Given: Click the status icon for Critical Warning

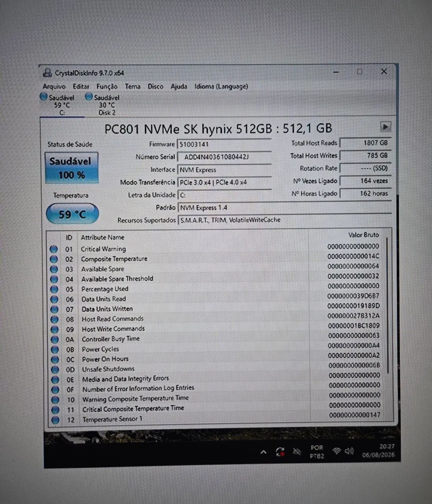Looking at the screenshot, I should pyautogui.click(x=54, y=249).
